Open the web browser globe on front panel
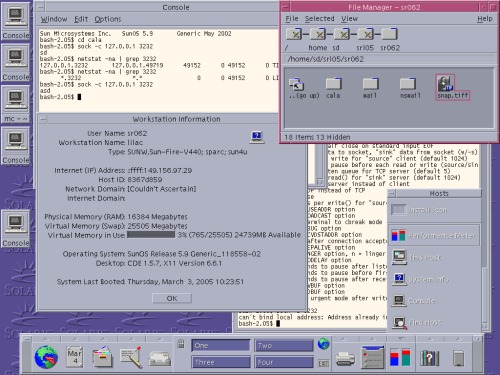Screen dimensions: 500x375 tap(47, 357)
